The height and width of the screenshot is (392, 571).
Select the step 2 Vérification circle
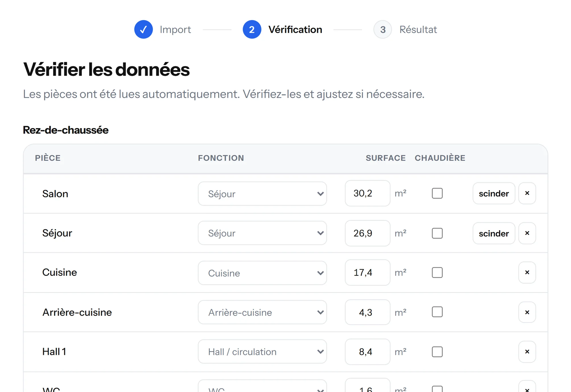[252, 29]
